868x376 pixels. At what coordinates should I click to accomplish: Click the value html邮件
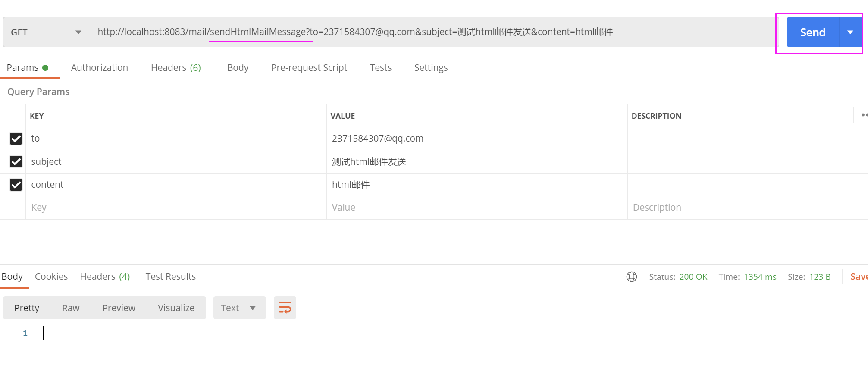click(x=351, y=185)
